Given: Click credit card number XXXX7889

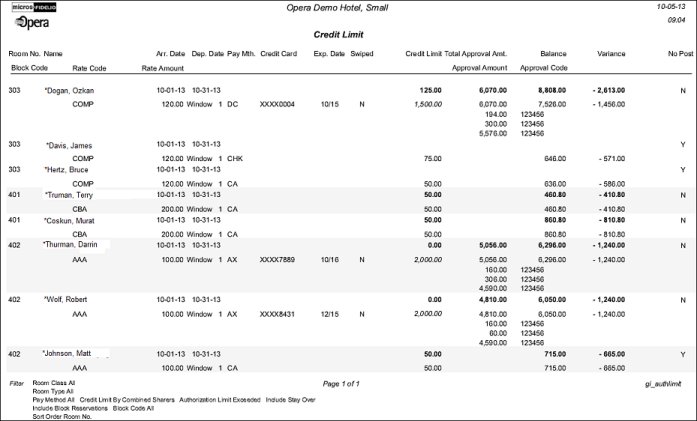Looking at the screenshot, I should (x=276, y=258).
